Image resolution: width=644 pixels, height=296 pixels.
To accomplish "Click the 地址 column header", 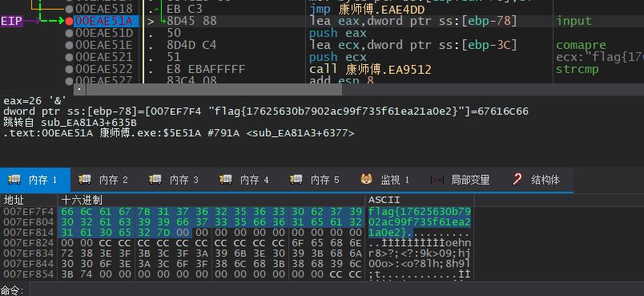I will click(29, 201).
